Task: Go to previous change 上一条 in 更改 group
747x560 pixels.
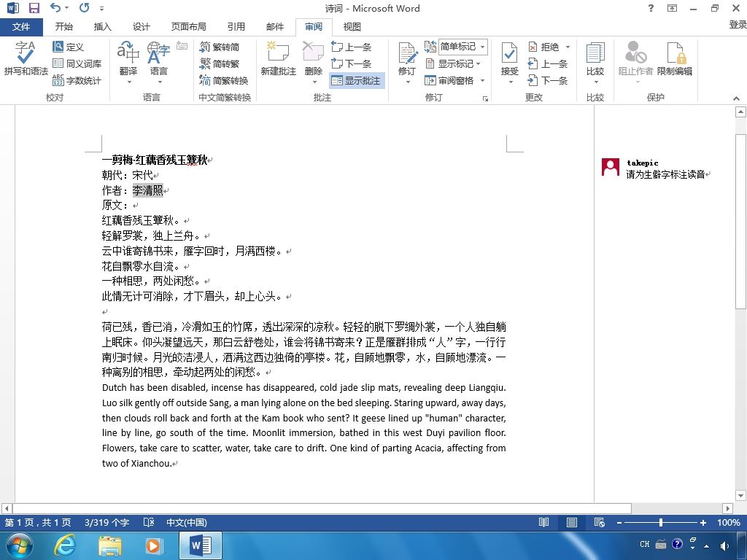Action: tap(547, 63)
